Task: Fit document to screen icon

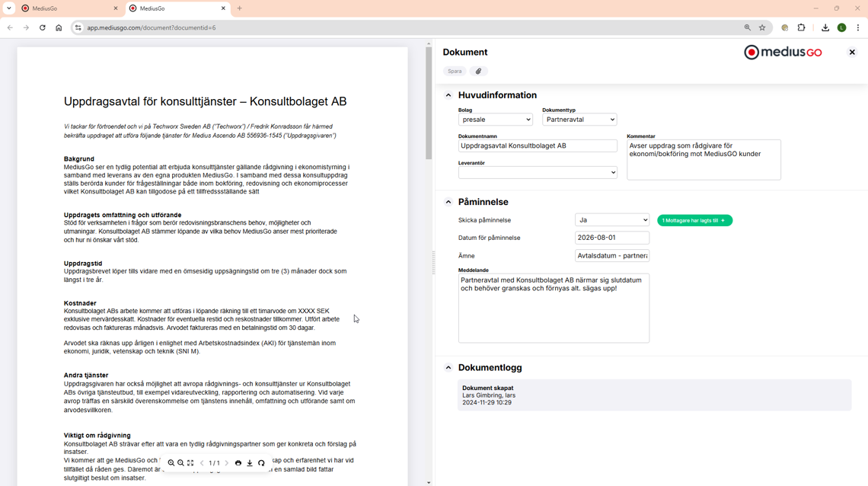Action: [190, 462]
